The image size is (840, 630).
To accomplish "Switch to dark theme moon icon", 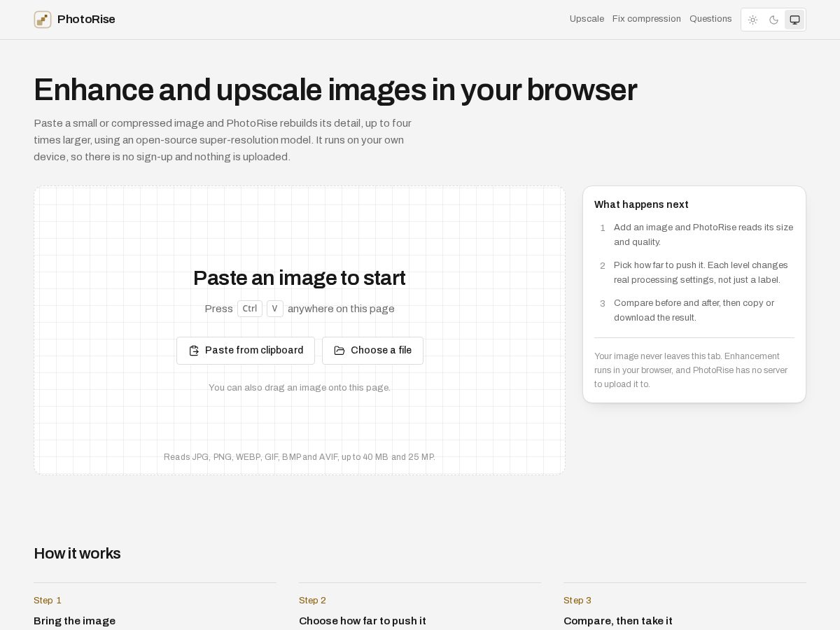I will pyautogui.click(x=773, y=20).
